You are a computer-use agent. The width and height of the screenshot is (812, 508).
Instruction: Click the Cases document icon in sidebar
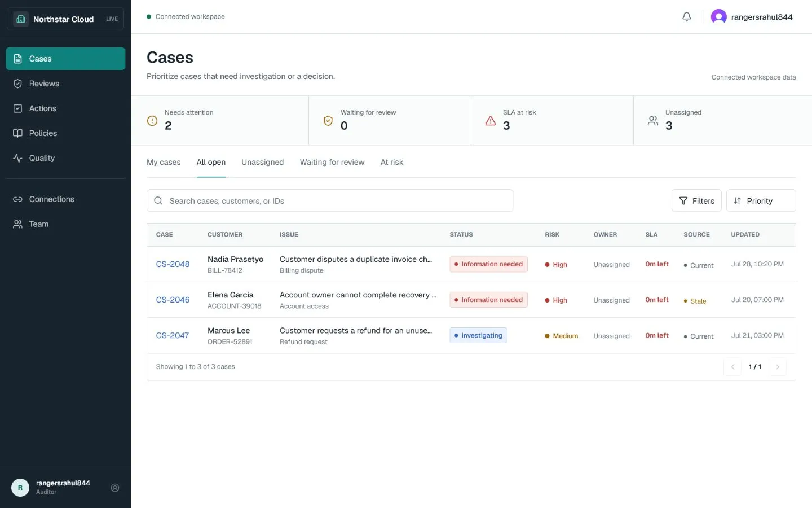click(x=17, y=59)
